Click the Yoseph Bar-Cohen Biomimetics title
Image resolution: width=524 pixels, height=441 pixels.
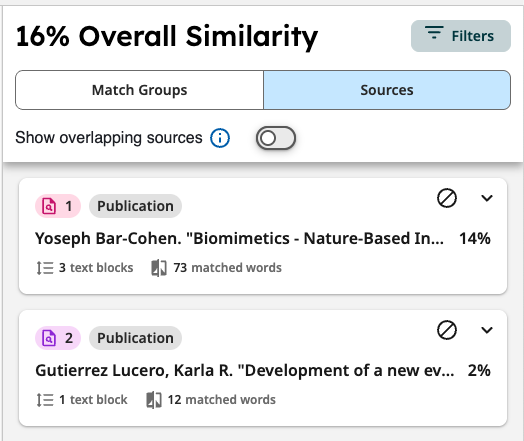(240, 239)
